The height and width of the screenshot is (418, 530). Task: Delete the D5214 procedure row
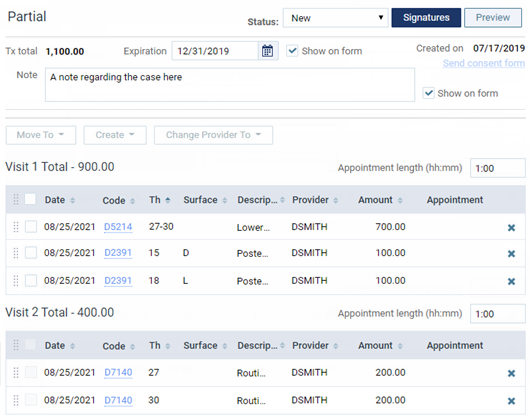pyautogui.click(x=511, y=228)
